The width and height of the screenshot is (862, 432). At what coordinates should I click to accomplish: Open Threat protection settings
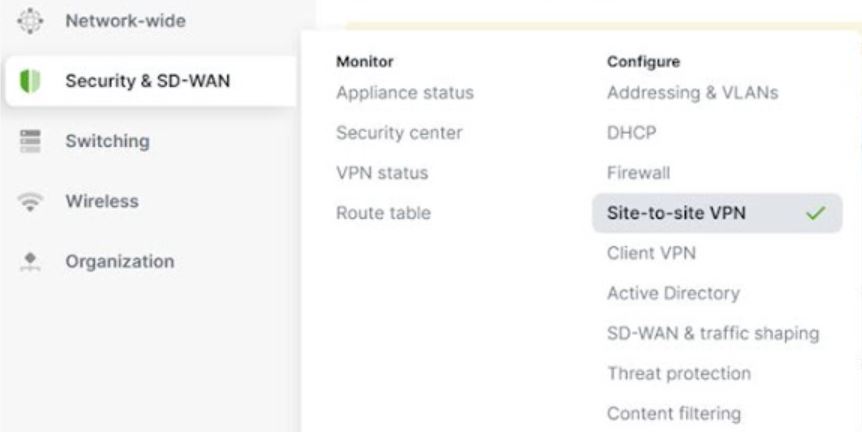click(x=678, y=373)
